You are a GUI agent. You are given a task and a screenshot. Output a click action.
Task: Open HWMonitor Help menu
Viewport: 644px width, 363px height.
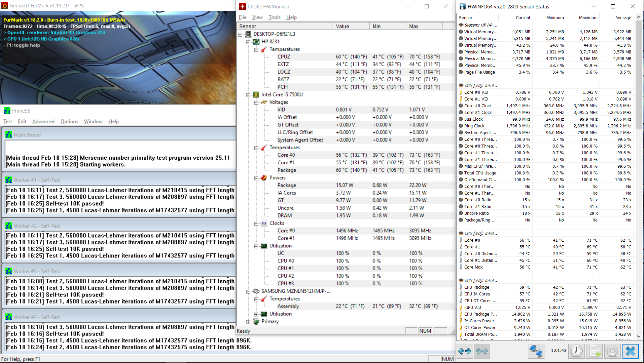click(x=291, y=17)
